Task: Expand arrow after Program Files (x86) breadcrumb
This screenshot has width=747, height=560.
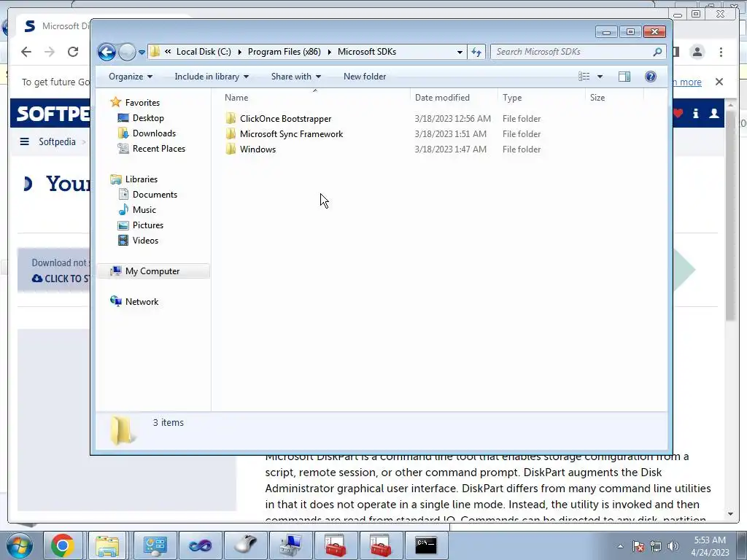Action: tap(329, 52)
